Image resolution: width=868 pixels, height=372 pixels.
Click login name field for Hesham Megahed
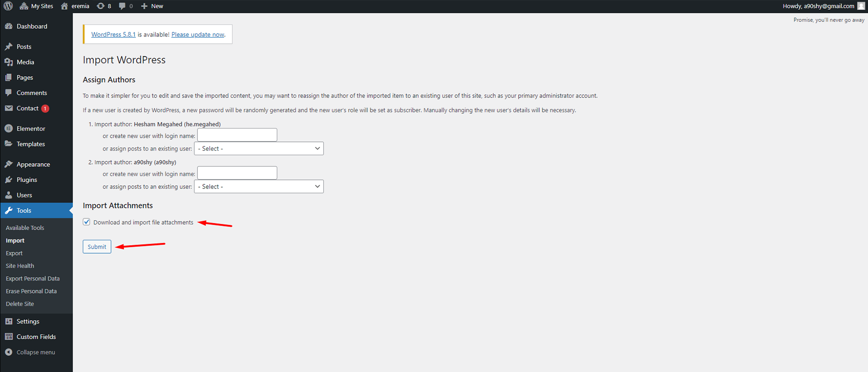click(237, 135)
